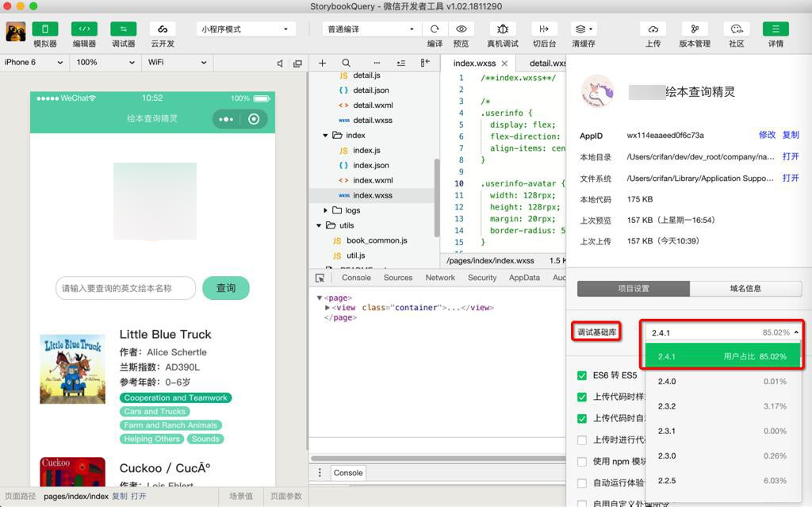Expand the logs folder

click(x=325, y=210)
